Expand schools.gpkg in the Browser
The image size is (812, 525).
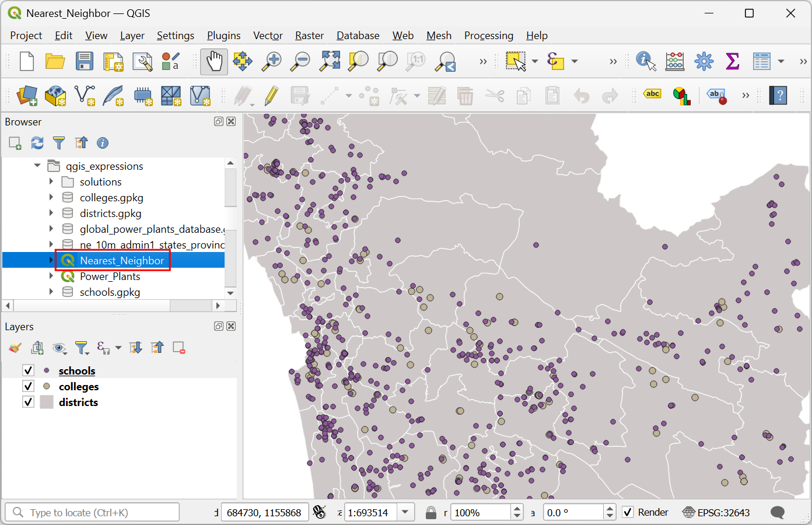click(x=51, y=292)
